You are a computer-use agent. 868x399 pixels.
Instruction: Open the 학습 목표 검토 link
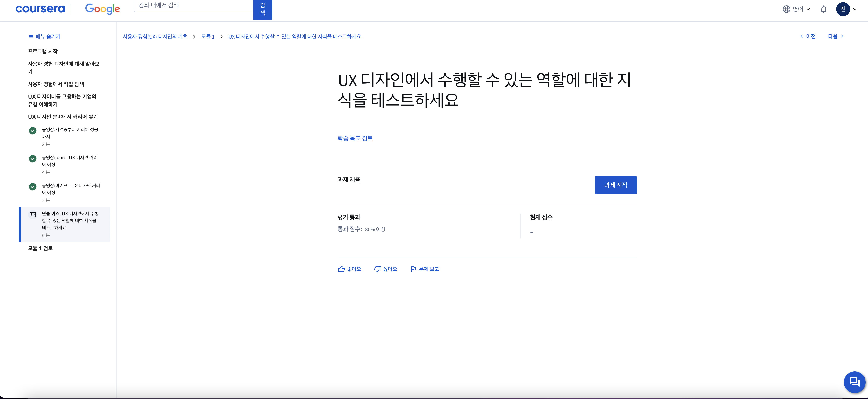pos(355,138)
